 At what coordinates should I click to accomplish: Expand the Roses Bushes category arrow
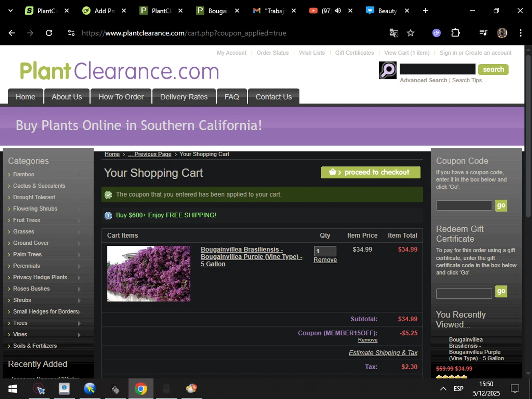[79, 289]
